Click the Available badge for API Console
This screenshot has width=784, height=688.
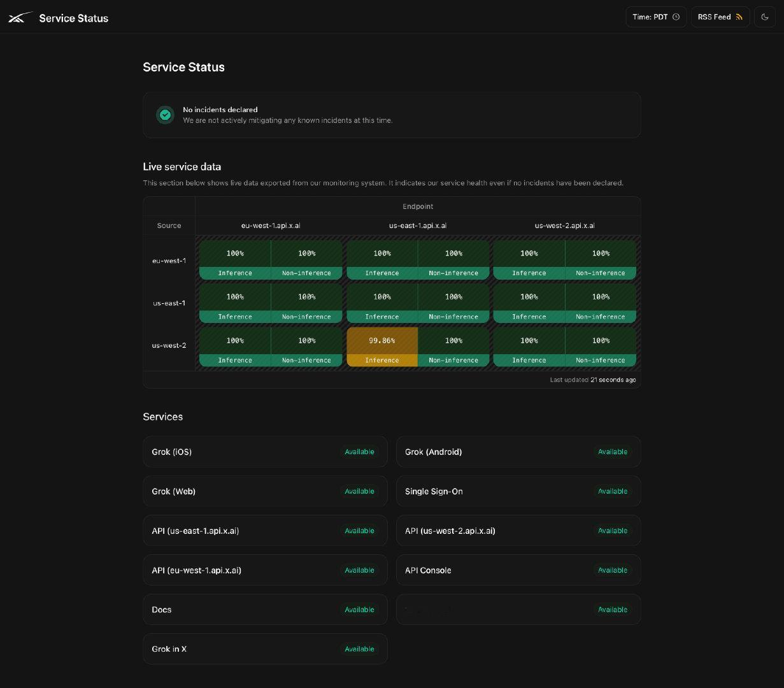[613, 570]
